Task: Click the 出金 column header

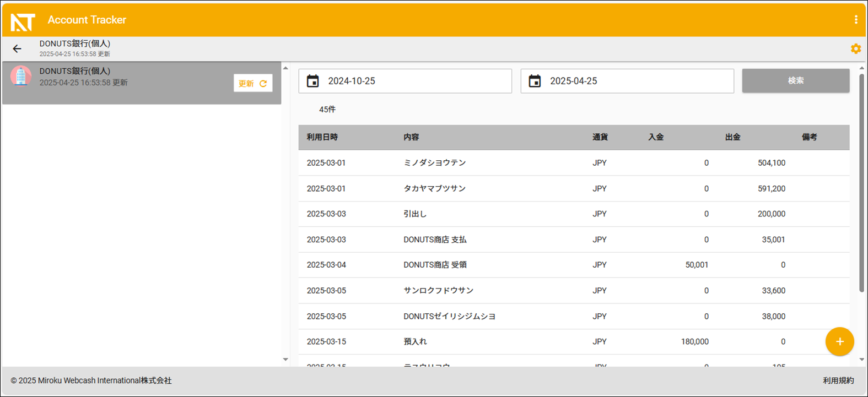Action: tap(732, 137)
